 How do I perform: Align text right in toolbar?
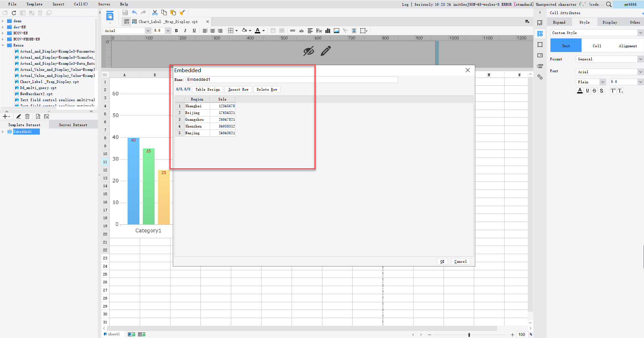tap(220, 31)
